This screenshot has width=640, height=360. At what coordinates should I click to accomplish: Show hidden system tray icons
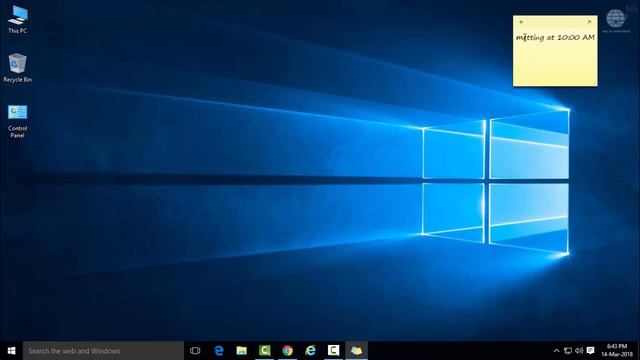point(556,351)
